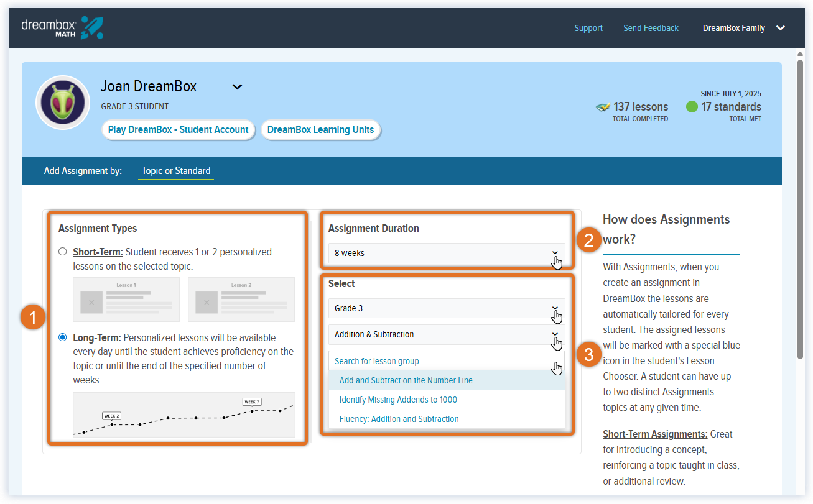Open the 8 weeks duration dropdown
813x504 pixels.
pos(447,253)
